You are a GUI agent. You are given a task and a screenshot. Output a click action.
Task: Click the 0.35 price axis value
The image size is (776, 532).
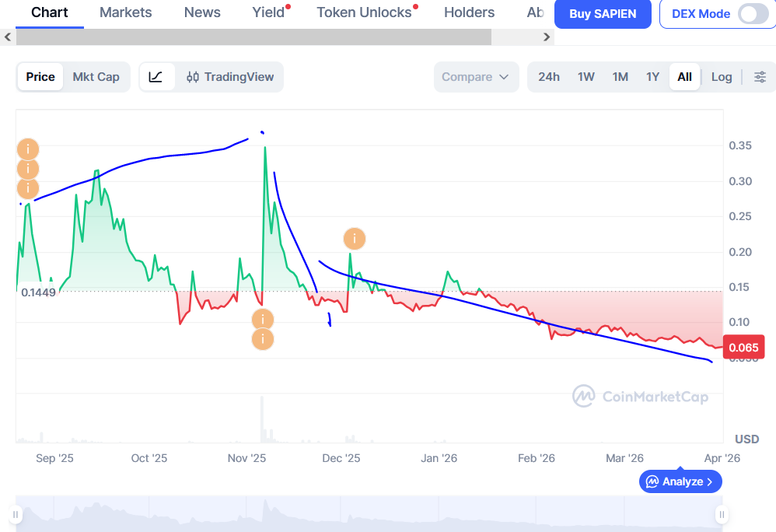[740, 145]
